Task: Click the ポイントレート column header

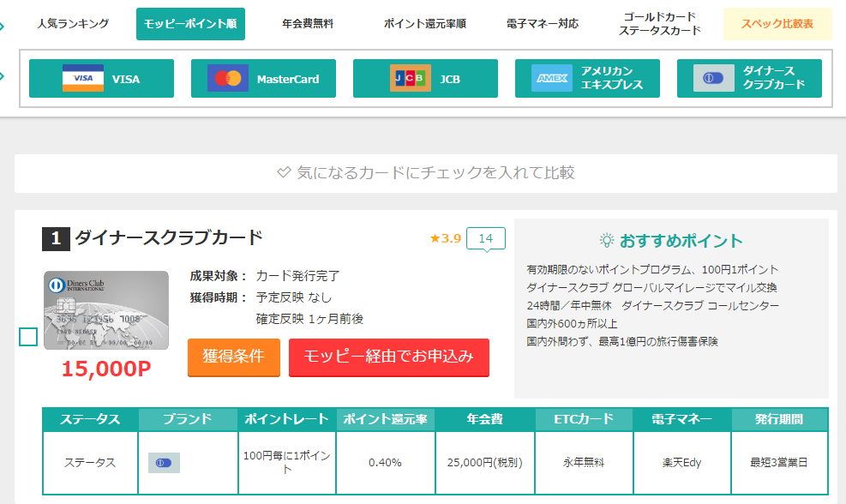Action: (x=286, y=419)
